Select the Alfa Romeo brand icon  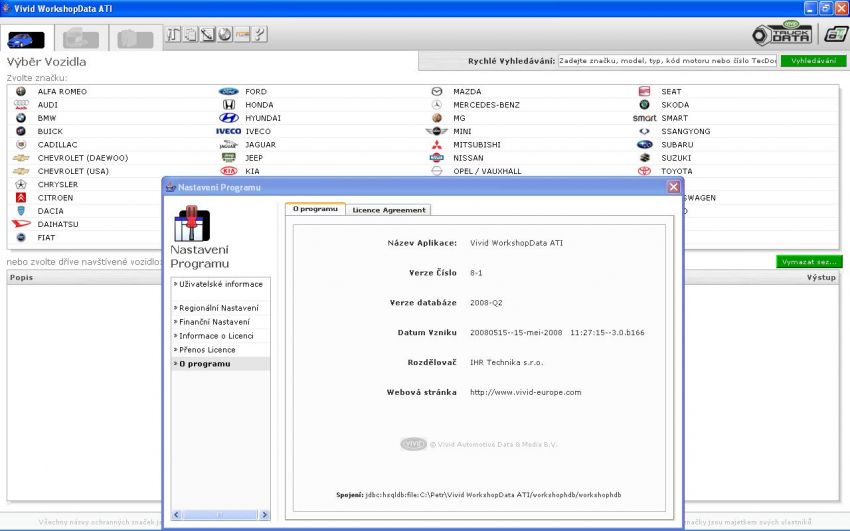(x=20, y=92)
